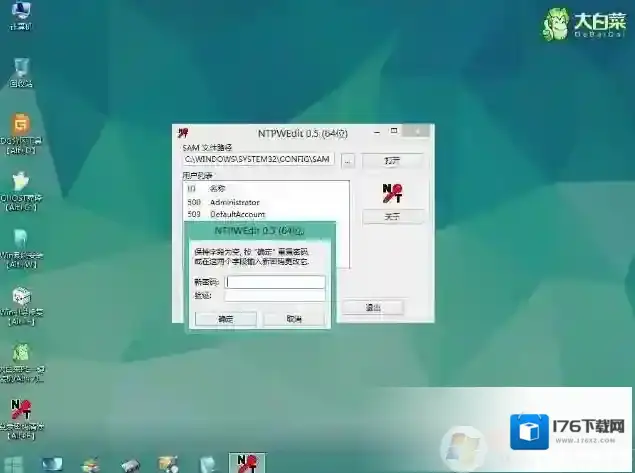Click the Open button next to SAM path
This screenshot has height=473, width=635.
pyautogui.click(x=392, y=161)
